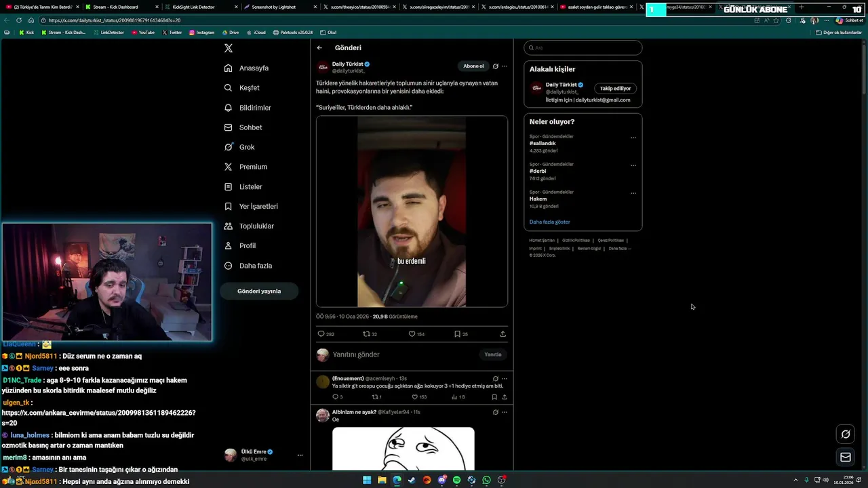Viewport: 868px width, 488px height.
Task: Show hidden system tray icons
Action: click(795, 480)
